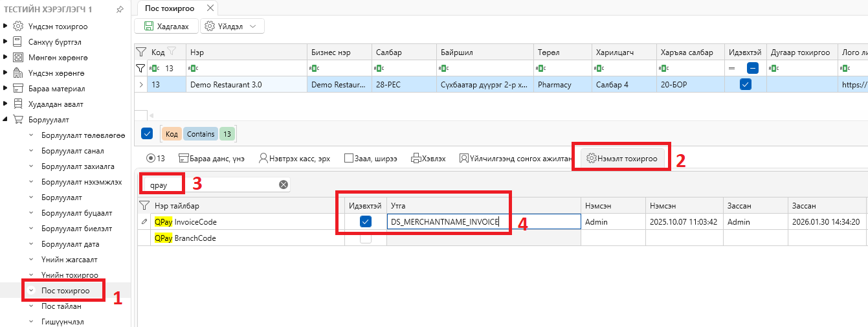Open Үнийн жагсаалт in sidebar

69,260
